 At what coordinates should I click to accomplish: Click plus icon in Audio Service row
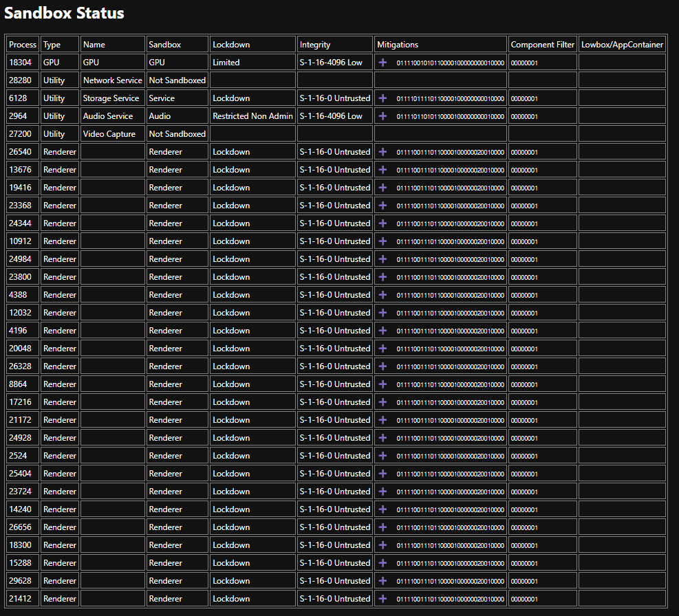pos(382,116)
